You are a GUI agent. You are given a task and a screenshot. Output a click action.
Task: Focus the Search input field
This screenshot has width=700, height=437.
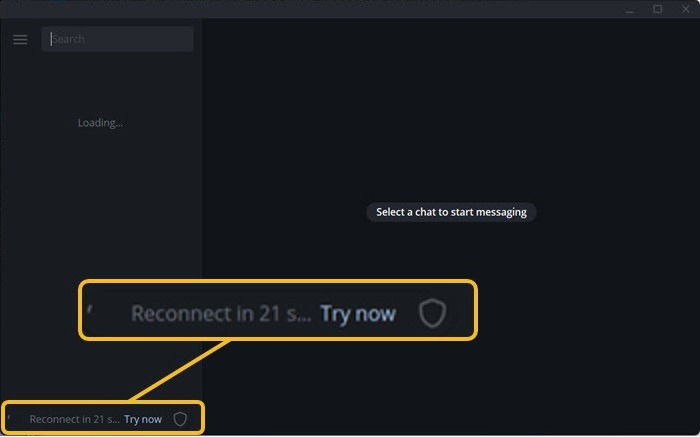pos(118,39)
